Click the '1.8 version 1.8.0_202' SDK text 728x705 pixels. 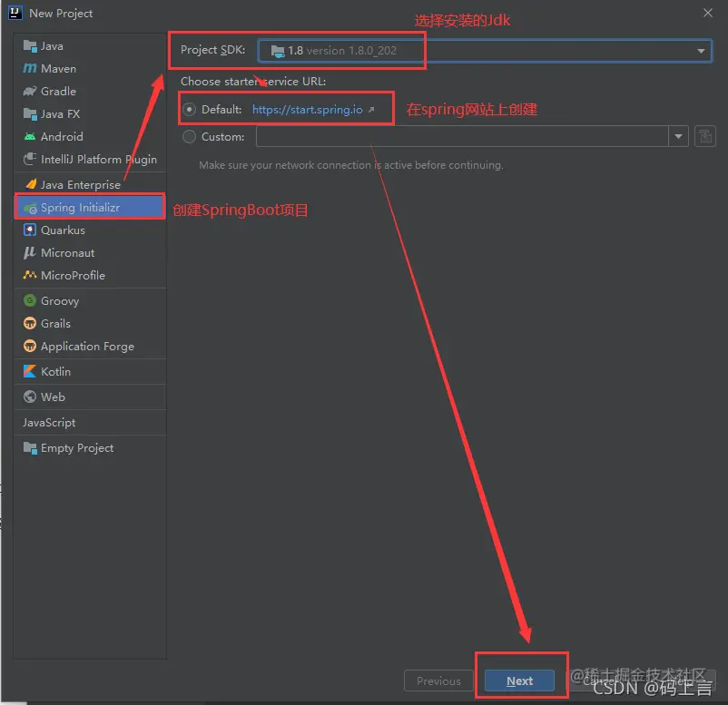tap(342, 51)
